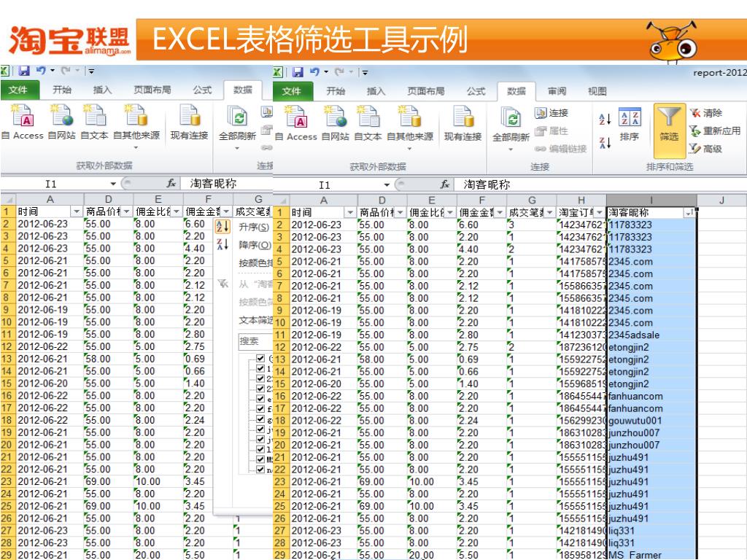Image resolution: width=747 pixels, height=560 pixels.
Task: Click 现有连接 icon in left window
Action: tap(189, 122)
